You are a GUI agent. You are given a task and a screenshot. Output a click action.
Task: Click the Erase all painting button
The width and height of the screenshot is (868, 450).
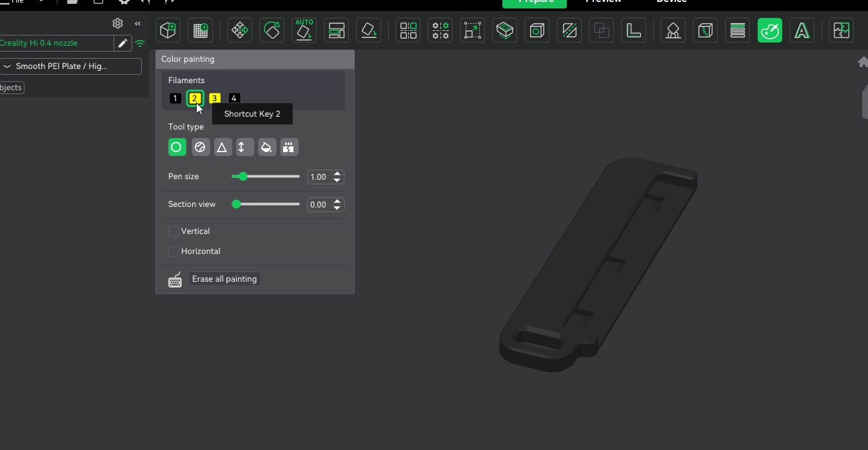[x=224, y=279]
